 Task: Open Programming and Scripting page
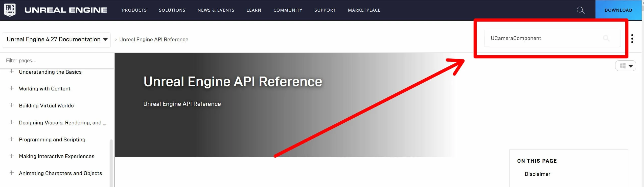point(52,140)
